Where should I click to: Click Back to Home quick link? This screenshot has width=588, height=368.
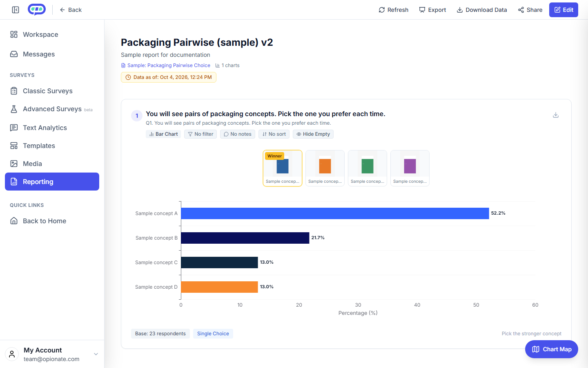click(52, 221)
